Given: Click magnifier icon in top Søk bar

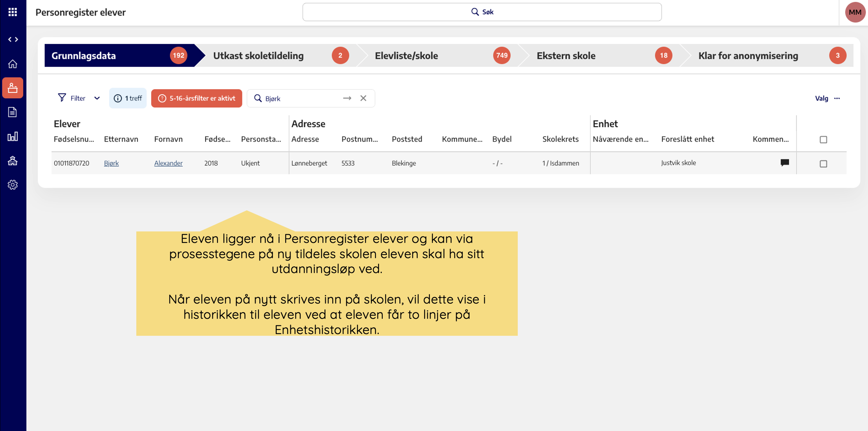Looking at the screenshot, I should pos(475,12).
